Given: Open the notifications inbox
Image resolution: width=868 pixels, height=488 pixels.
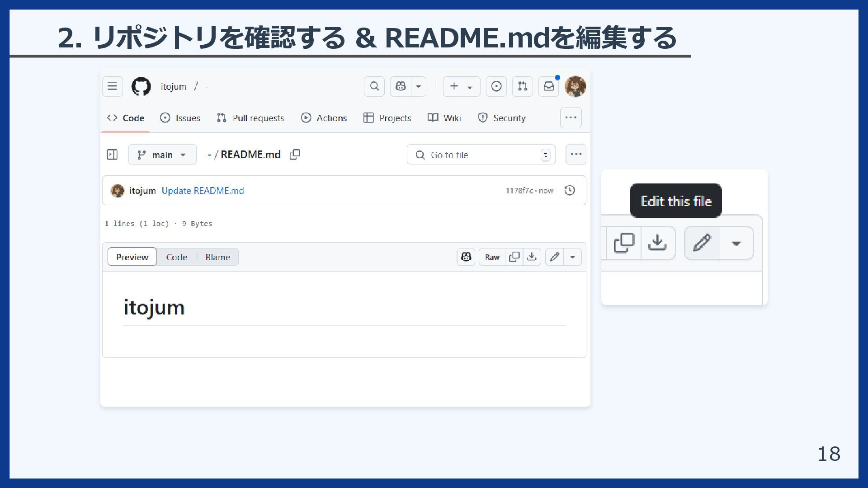Looking at the screenshot, I should 549,86.
